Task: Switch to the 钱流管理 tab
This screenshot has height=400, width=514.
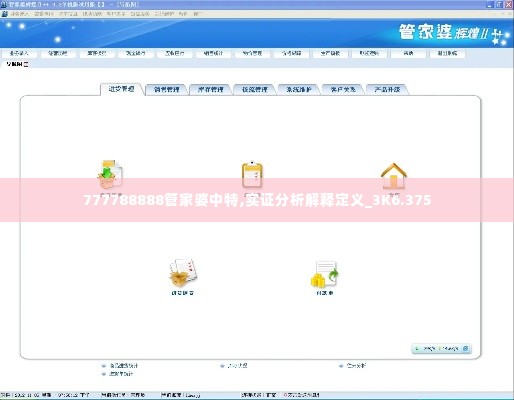Action: point(255,89)
